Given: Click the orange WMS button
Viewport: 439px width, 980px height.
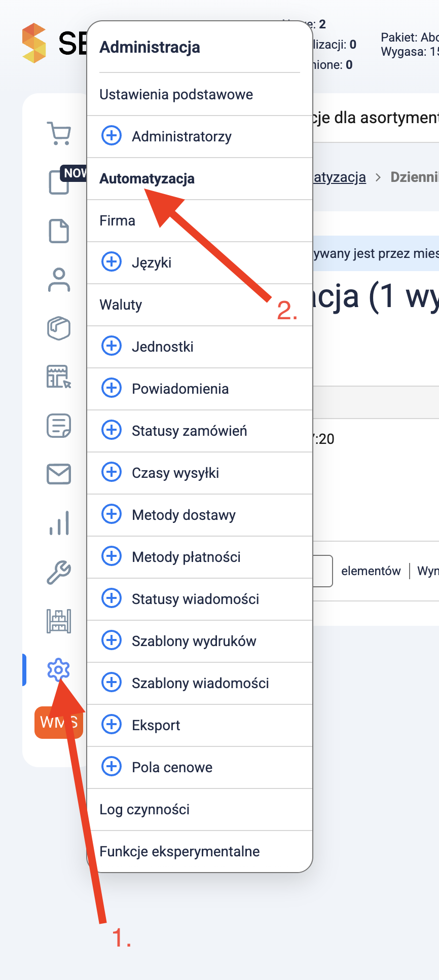Looking at the screenshot, I should (x=59, y=722).
